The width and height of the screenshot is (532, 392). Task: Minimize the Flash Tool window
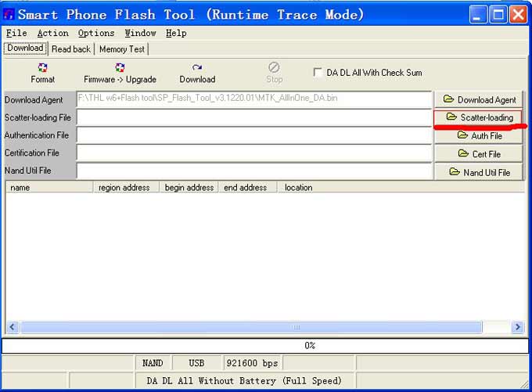click(x=478, y=15)
